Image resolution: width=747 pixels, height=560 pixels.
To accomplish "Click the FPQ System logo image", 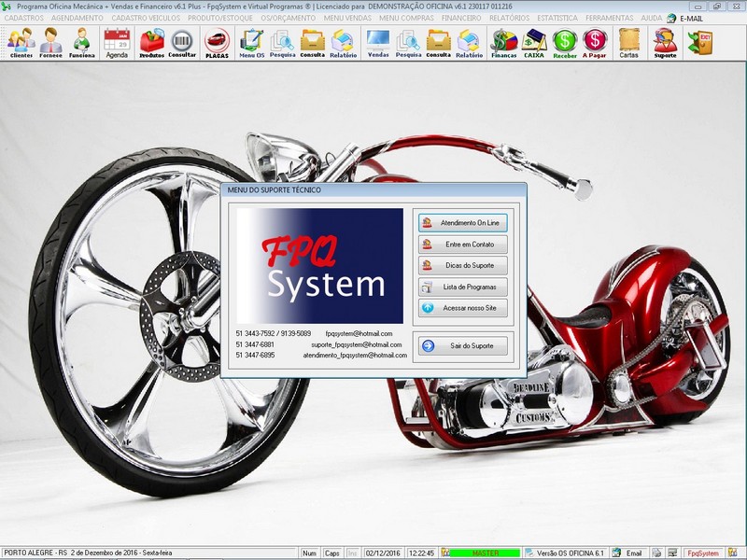I will (x=319, y=266).
